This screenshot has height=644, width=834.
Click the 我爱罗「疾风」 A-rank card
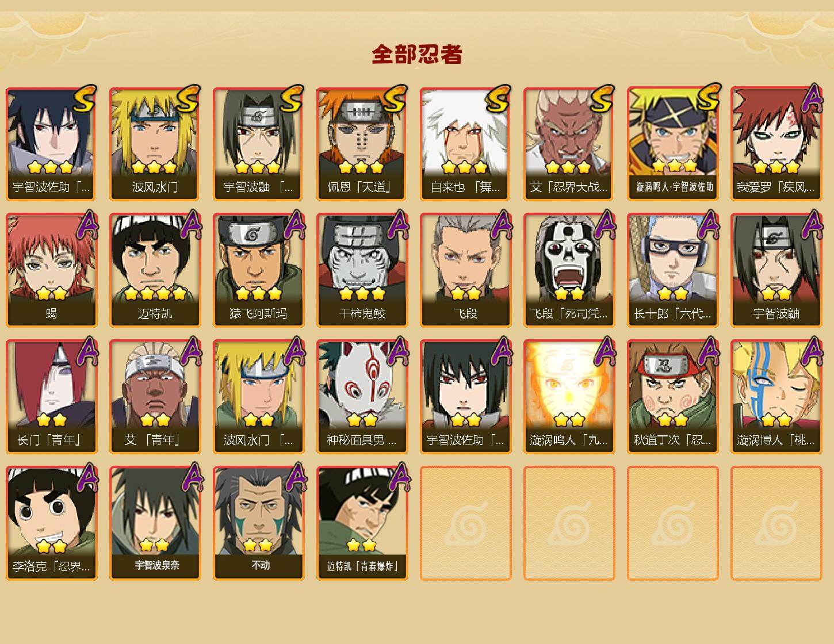[x=776, y=144]
